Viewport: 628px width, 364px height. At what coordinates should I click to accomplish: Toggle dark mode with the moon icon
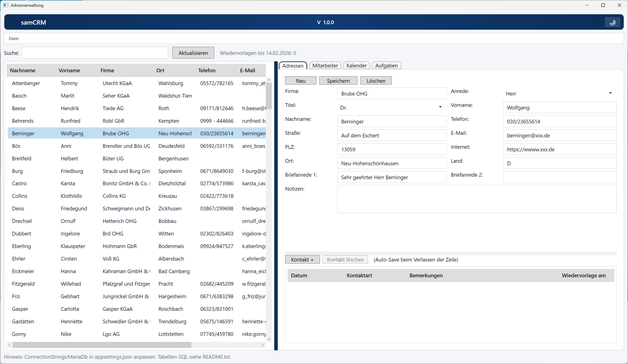[x=612, y=22]
